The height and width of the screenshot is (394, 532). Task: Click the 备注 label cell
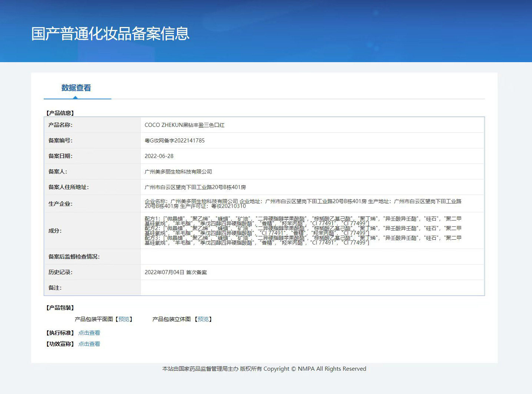pos(92,288)
